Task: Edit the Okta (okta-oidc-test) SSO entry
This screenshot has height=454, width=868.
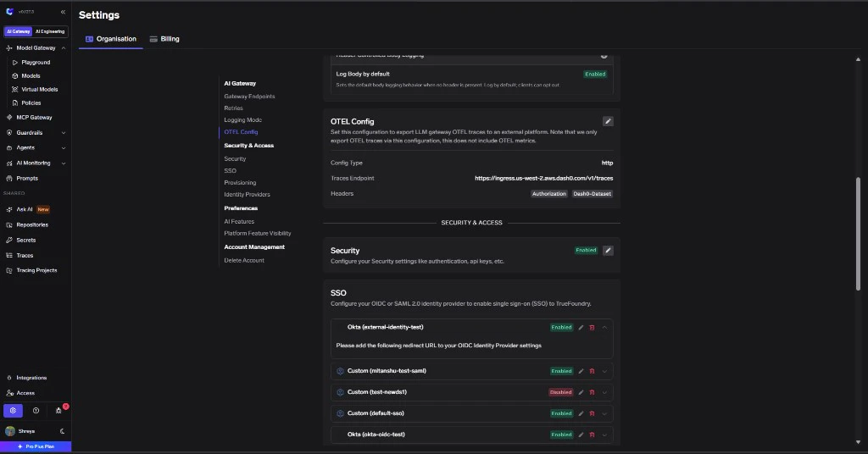Action: (x=581, y=435)
